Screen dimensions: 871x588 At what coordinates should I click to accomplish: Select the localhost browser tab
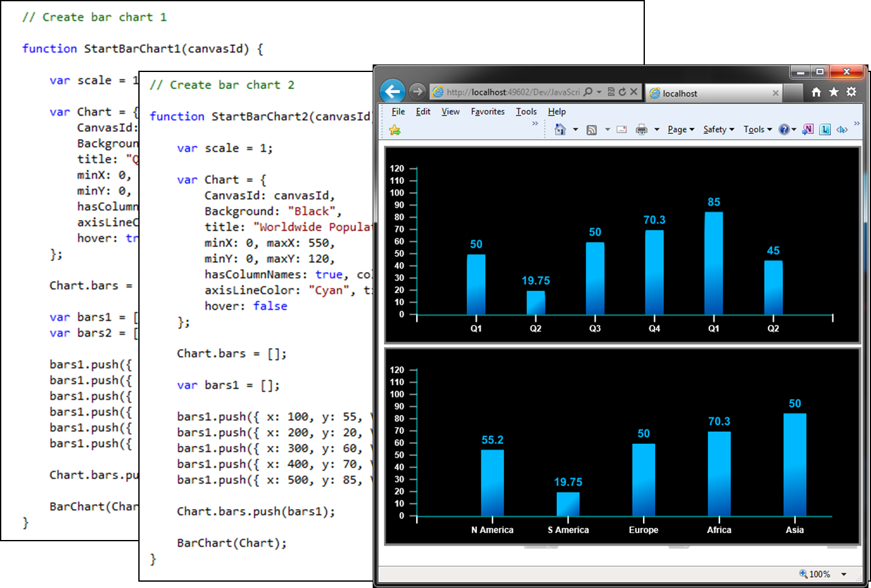pyautogui.click(x=714, y=93)
